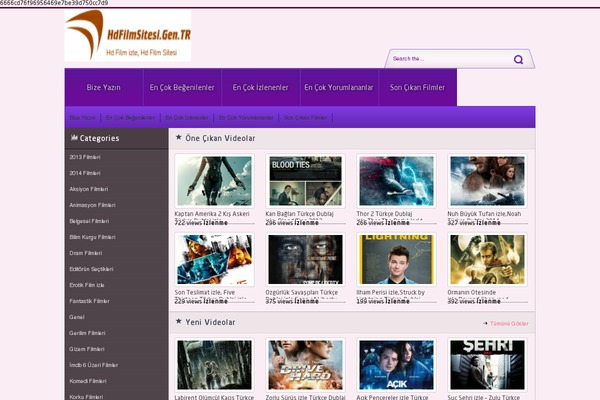Focus the search text field
The image size is (600, 400).
(452, 59)
